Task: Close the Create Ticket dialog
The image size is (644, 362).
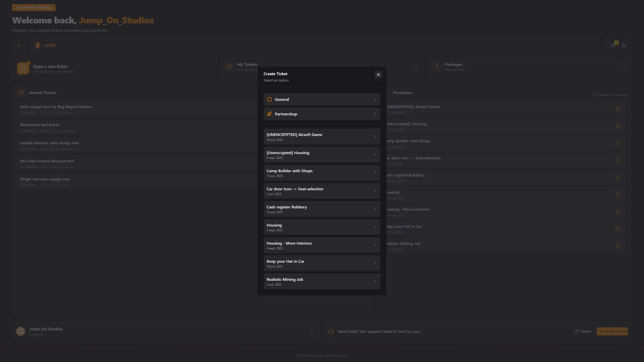Action: (x=378, y=75)
